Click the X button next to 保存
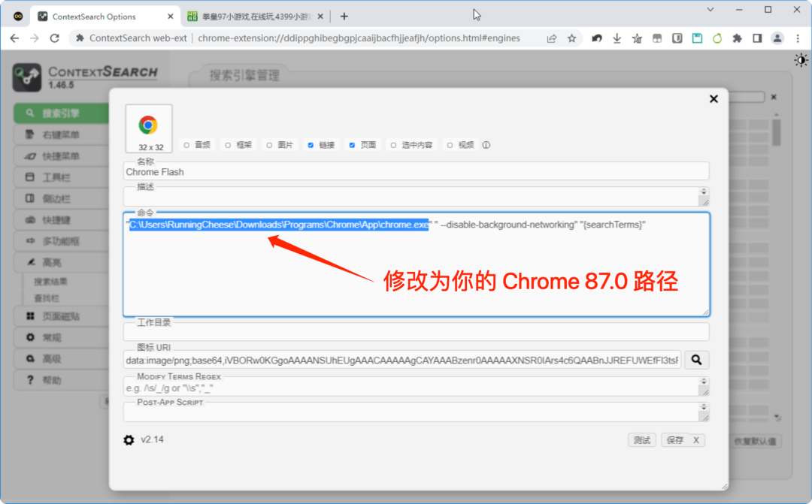812x504 pixels. pyautogui.click(x=696, y=440)
